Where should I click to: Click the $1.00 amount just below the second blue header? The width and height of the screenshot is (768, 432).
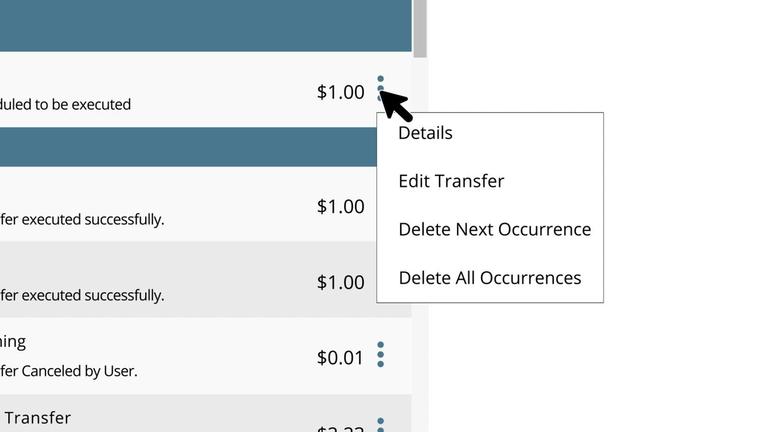pos(340,206)
